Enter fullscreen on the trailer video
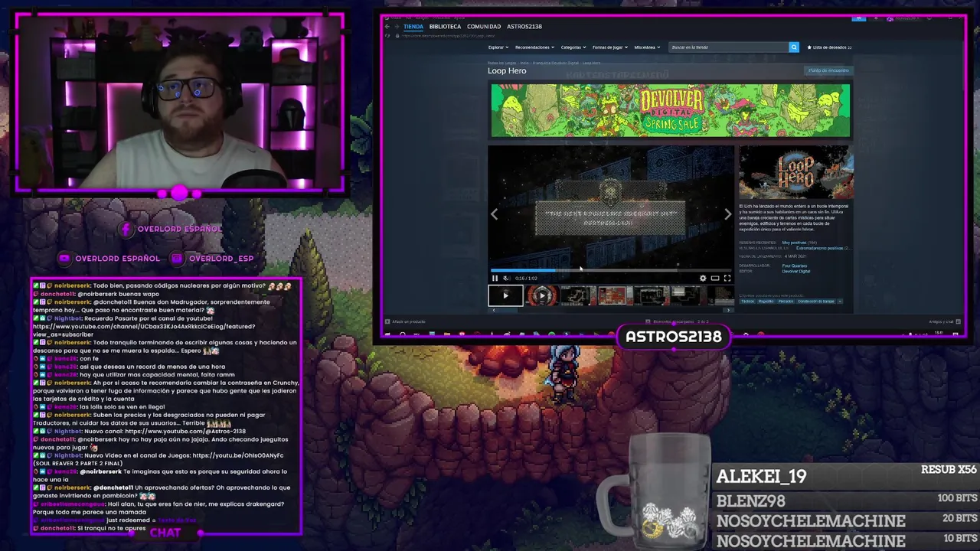 coord(727,279)
